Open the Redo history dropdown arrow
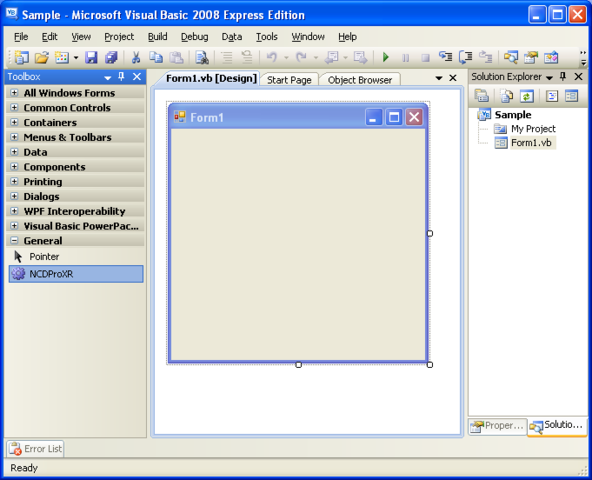The width and height of the screenshot is (592, 480). click(316, 58)
